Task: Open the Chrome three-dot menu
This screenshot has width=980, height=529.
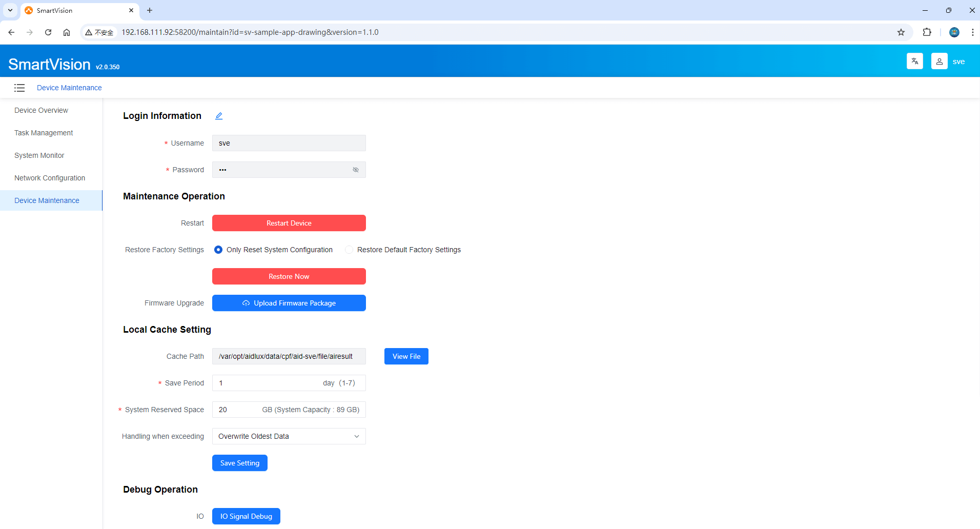Action: (972, 32)
